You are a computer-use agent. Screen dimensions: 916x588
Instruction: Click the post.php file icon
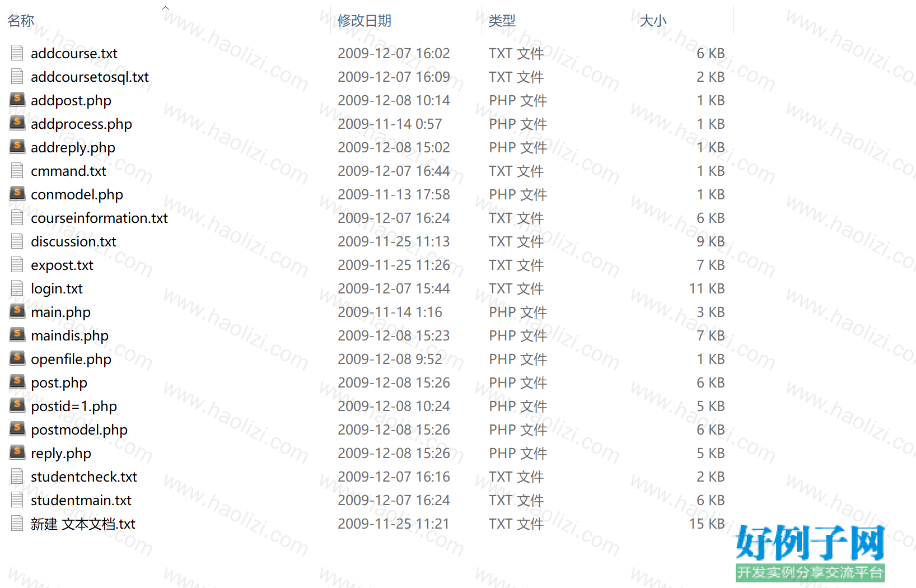(x=17, y=382)
